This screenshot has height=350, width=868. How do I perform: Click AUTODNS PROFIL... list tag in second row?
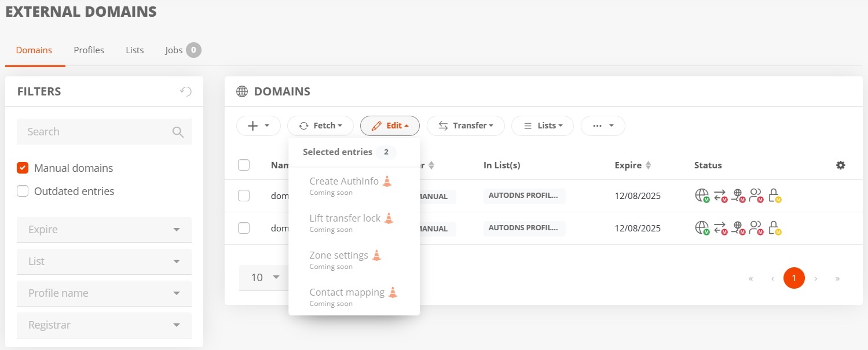click(525, 229)
